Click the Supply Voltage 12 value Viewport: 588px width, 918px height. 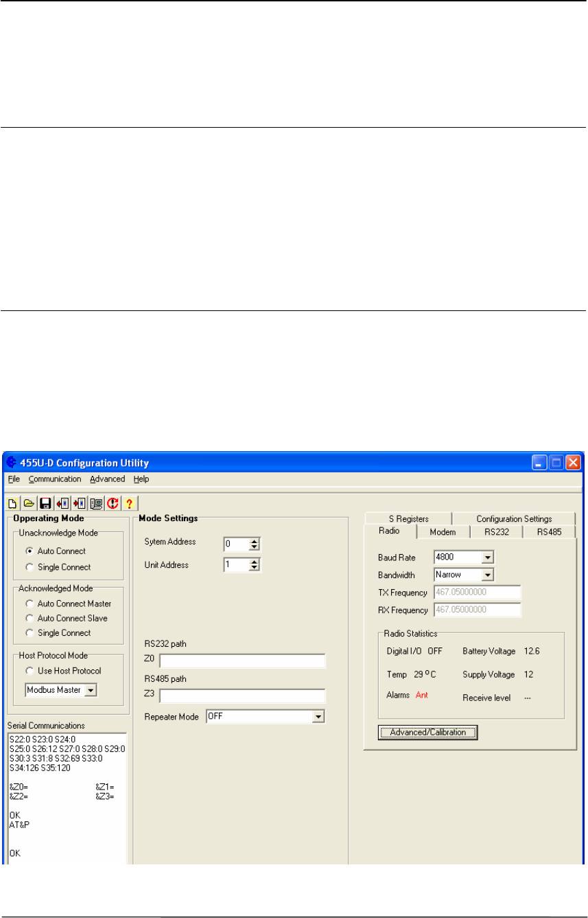(x=528, y=675)
